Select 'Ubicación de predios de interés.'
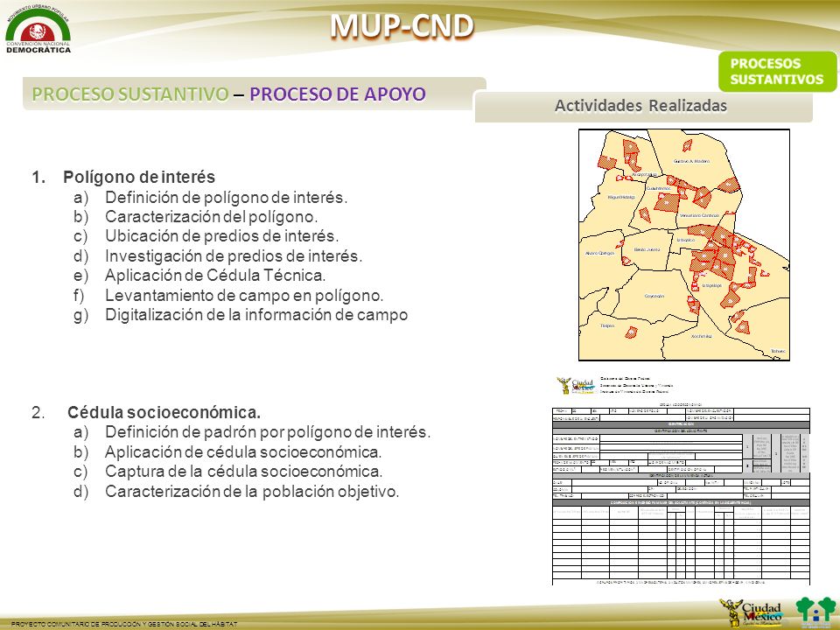This screenshot has width=840, height=630. (221, 236)
